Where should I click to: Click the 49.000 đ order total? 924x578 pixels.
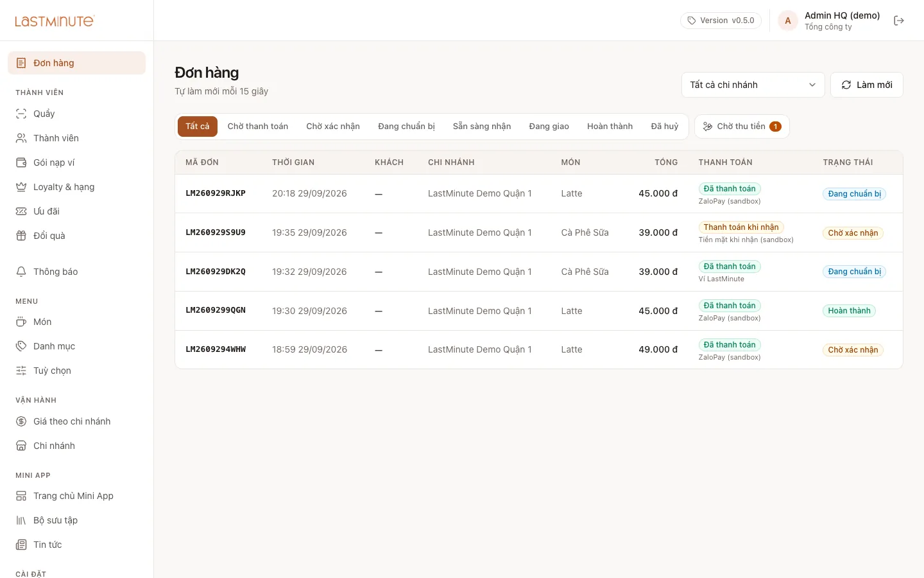pos(658,349)
